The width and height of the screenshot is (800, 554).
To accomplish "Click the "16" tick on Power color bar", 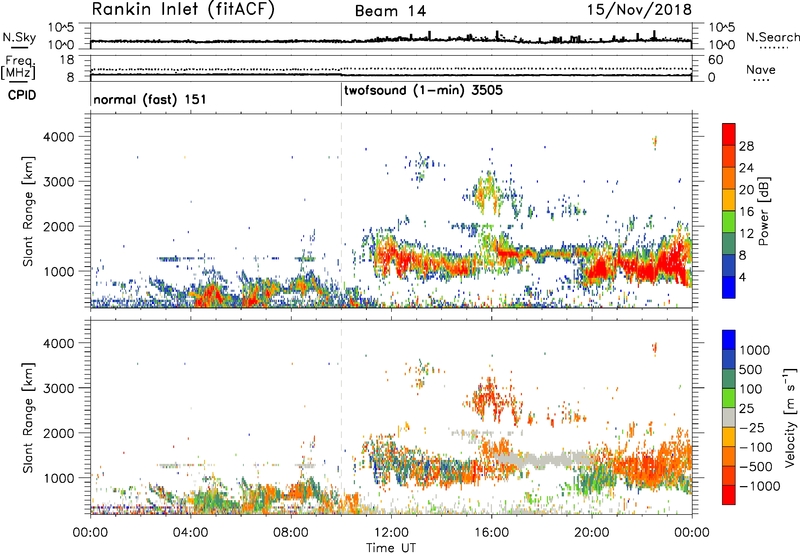I will (x=746, y=212).
